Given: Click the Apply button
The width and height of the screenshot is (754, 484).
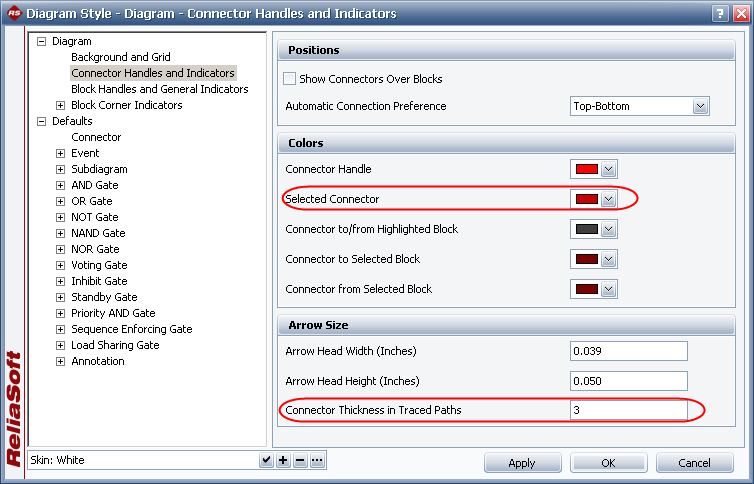Looking at the screenshot, I should 522,463.
